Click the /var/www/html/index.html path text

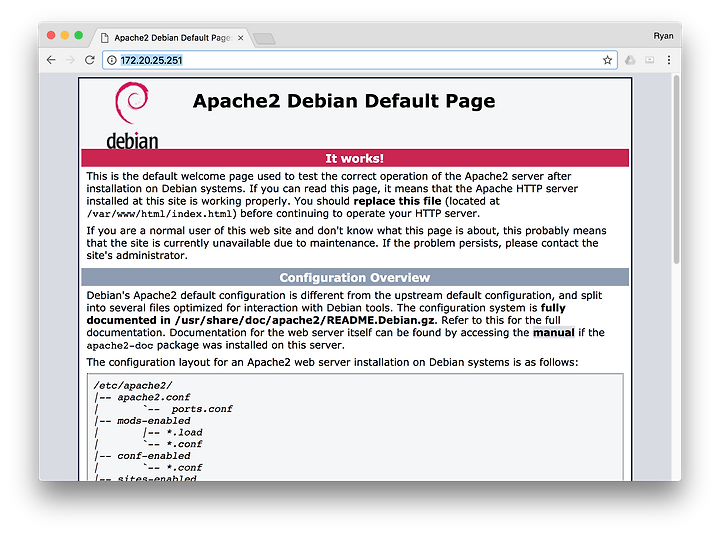161,214
